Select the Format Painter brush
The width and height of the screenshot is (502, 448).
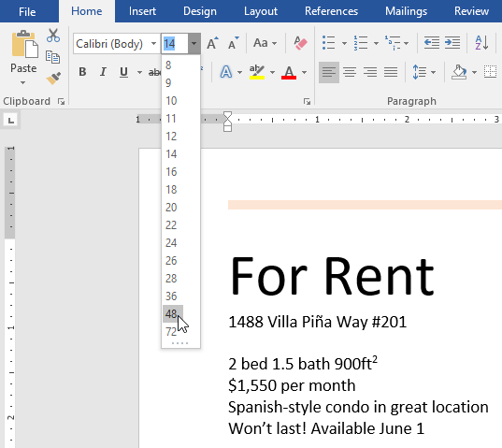pos(53,79)
